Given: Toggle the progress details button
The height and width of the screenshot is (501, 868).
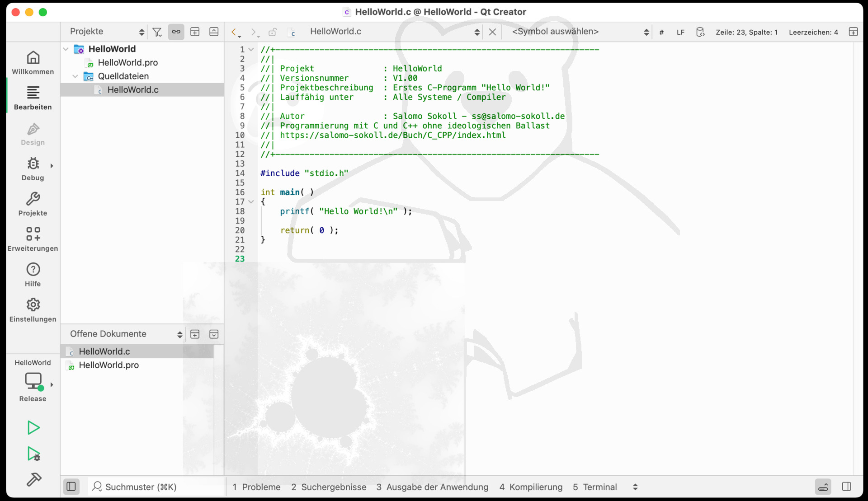Looking at the screenshot, I should coord(823,487).
